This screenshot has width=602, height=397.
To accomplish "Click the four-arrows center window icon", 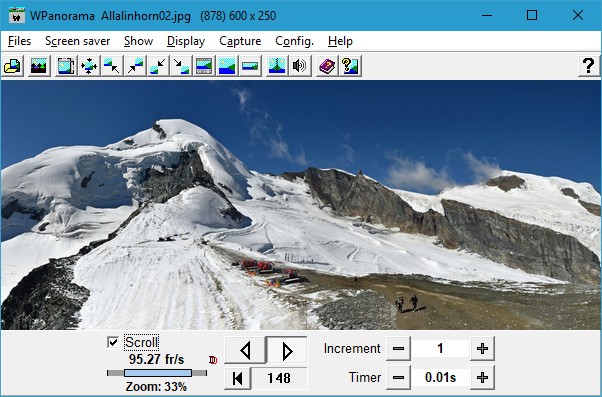I will tap(89, 66).
